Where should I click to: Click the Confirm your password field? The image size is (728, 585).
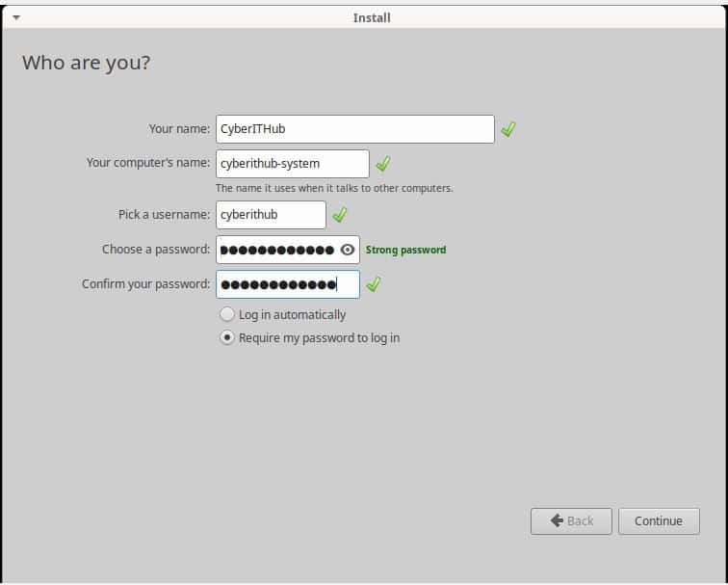click(288, 284)
